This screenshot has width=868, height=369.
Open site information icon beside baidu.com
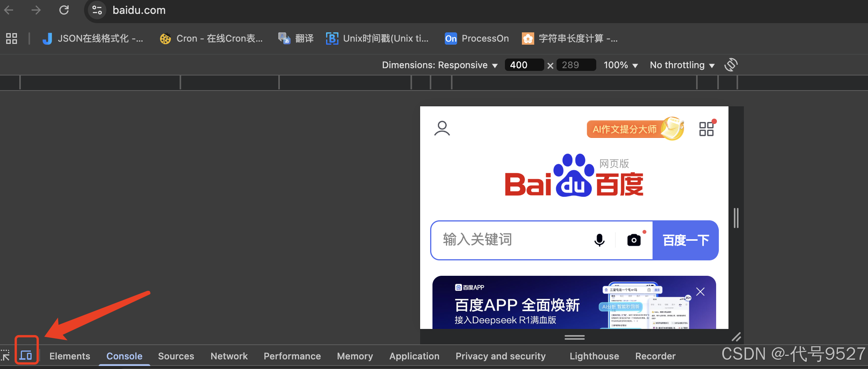click(97, 10)
